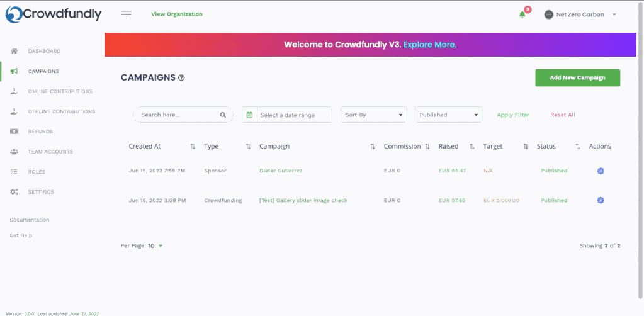
Task: Click View Organization link
Action: pyautogui.click(x=177, y=14)
